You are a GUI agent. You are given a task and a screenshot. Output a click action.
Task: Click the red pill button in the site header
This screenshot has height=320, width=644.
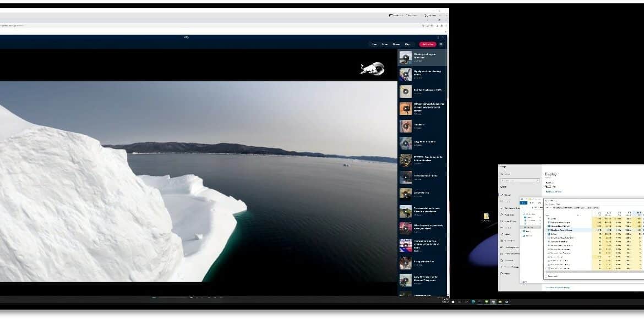click(428, 45)
